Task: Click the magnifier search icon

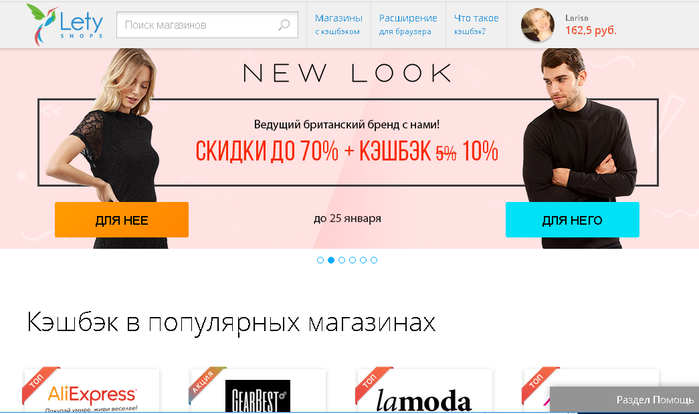Action: [284, 25]
